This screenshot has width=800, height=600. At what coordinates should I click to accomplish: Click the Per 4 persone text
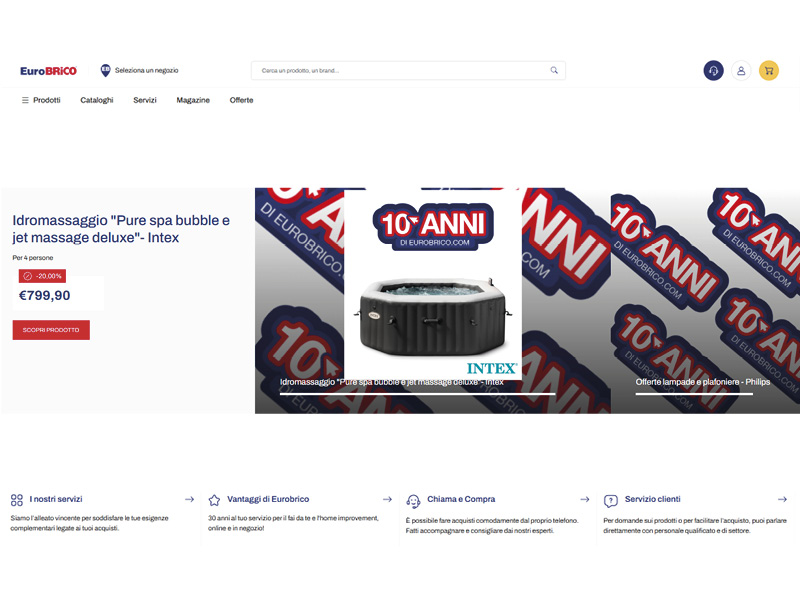pyautogui.click(x=33, y=258)
